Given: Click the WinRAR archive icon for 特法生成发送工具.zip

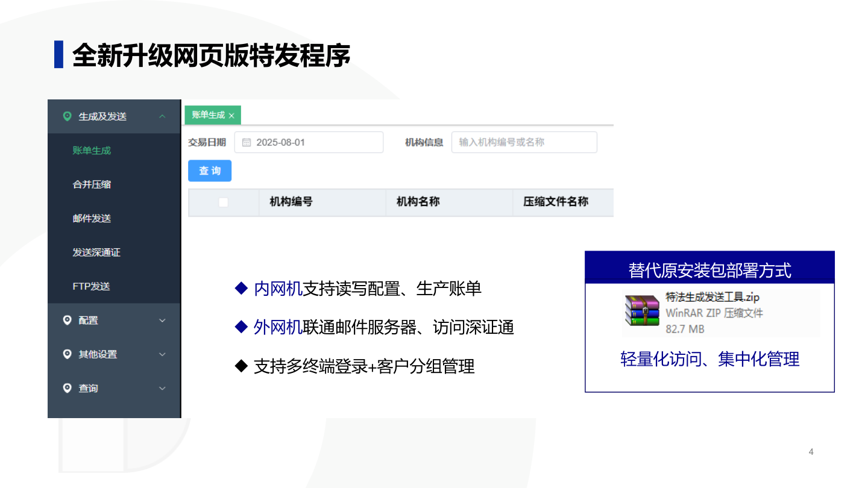Looking at the screenshot, I should (641, 310).
